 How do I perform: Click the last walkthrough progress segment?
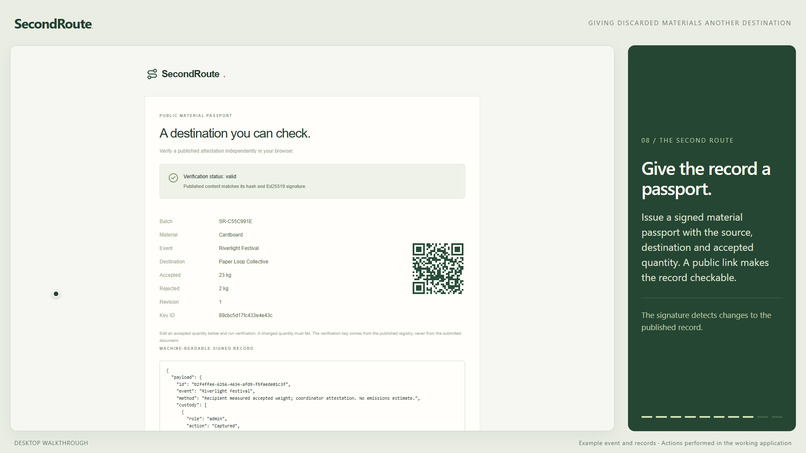pyautogui.click(x=777, y=416)
